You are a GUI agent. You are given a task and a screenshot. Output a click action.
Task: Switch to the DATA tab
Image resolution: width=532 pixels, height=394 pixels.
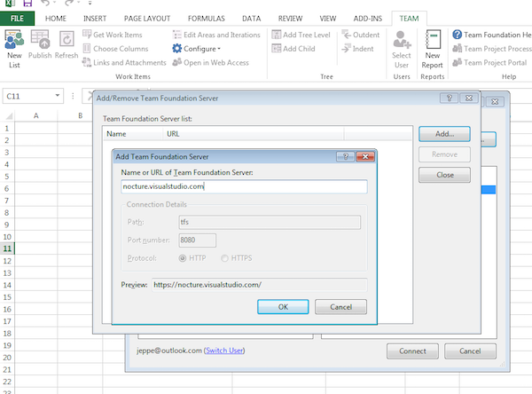point(252,19)
